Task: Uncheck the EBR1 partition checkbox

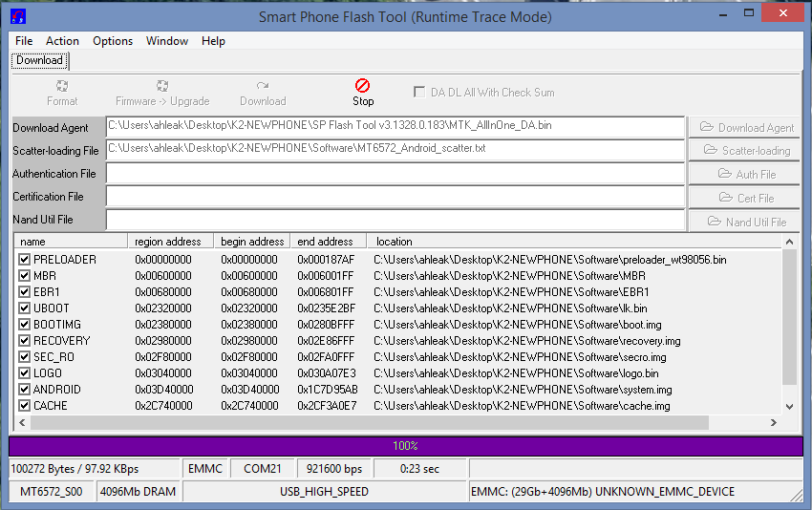Action: coord(24,292)
